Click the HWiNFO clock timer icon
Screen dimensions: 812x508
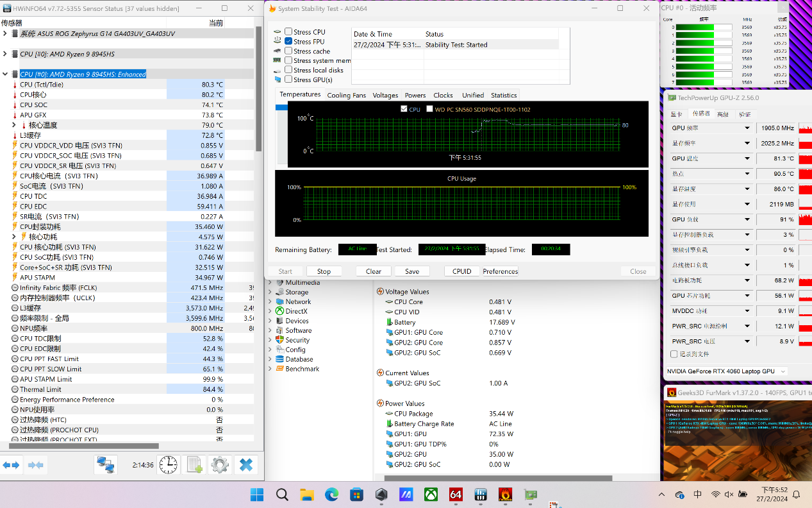[169, 465]
